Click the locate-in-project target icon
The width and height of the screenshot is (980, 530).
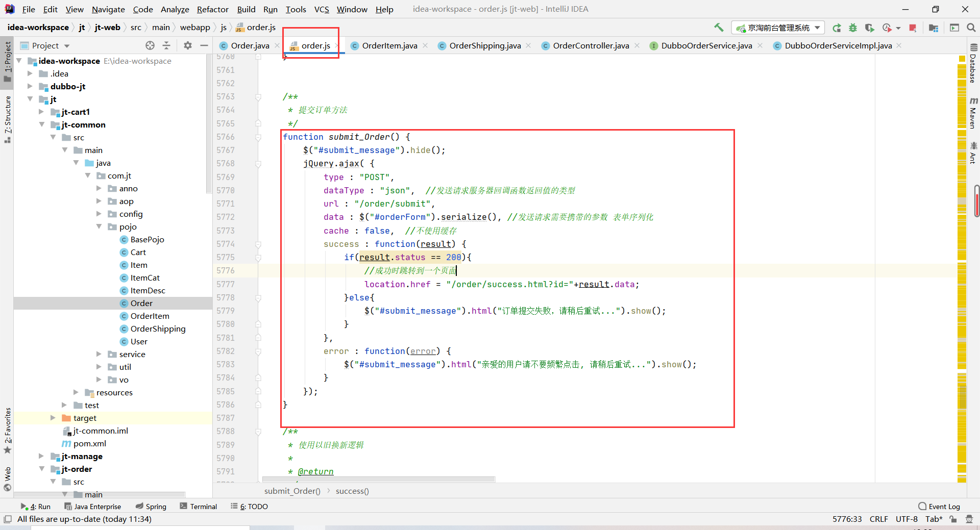click(x=150, y=45)
